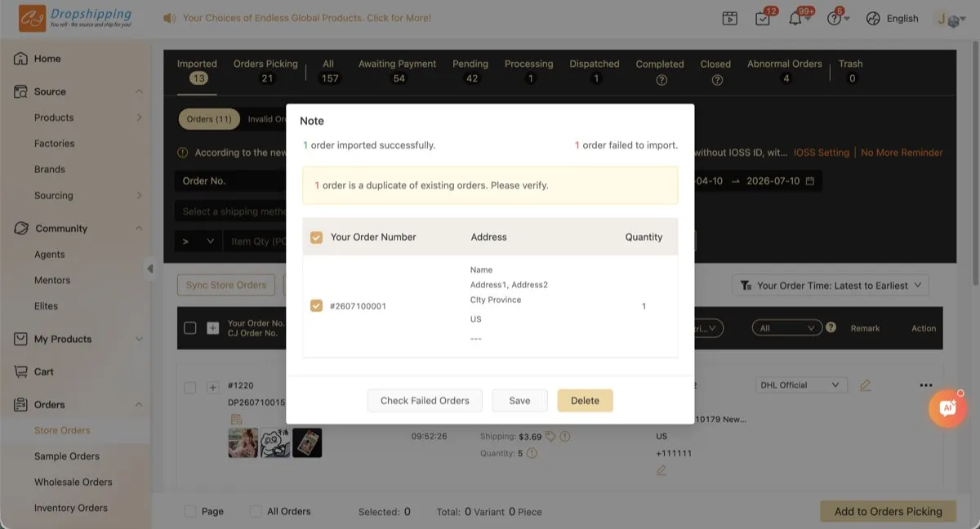980x529 pixels.
Task: Uncheck the order #2607100001 checkbox
Action: pyautogui.click(x=316, y=306)
